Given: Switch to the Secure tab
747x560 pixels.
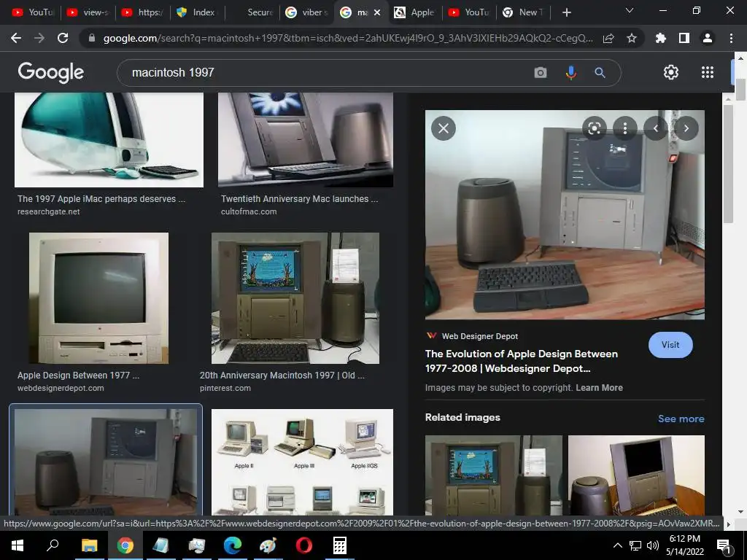Looking at the screenshot, I should (x=252, y=12).
